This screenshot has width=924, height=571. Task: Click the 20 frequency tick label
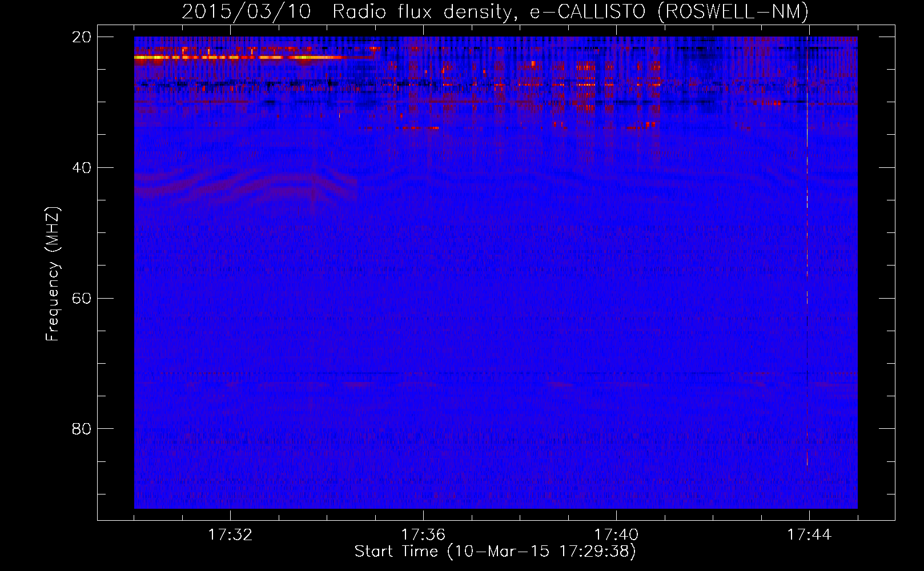click(x=82, y=37)
